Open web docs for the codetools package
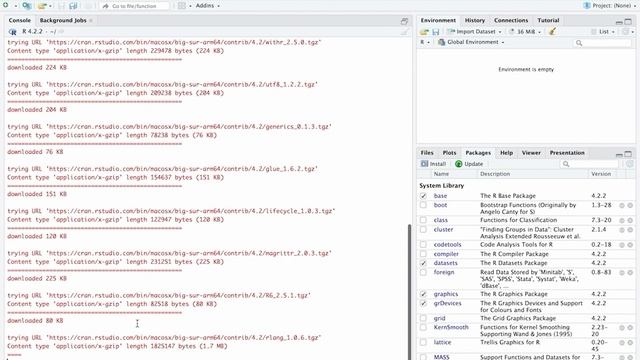This screenshot has width=640, height=360. [622, 245]
